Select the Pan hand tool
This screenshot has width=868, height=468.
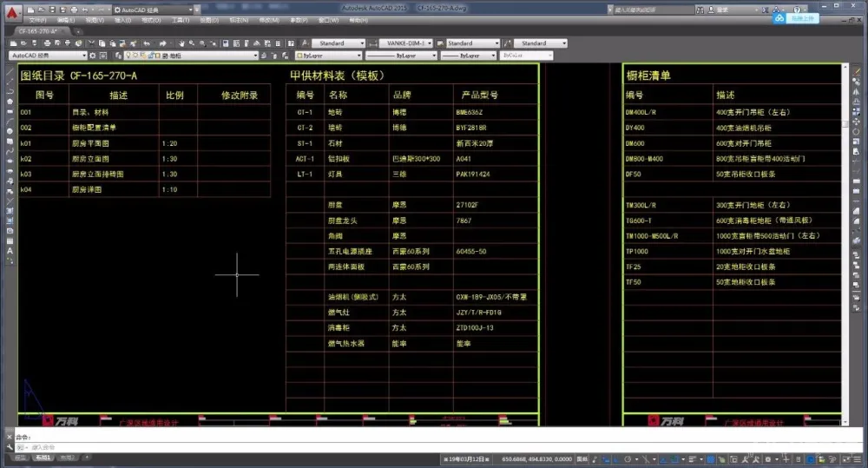(x=181, y=43)
